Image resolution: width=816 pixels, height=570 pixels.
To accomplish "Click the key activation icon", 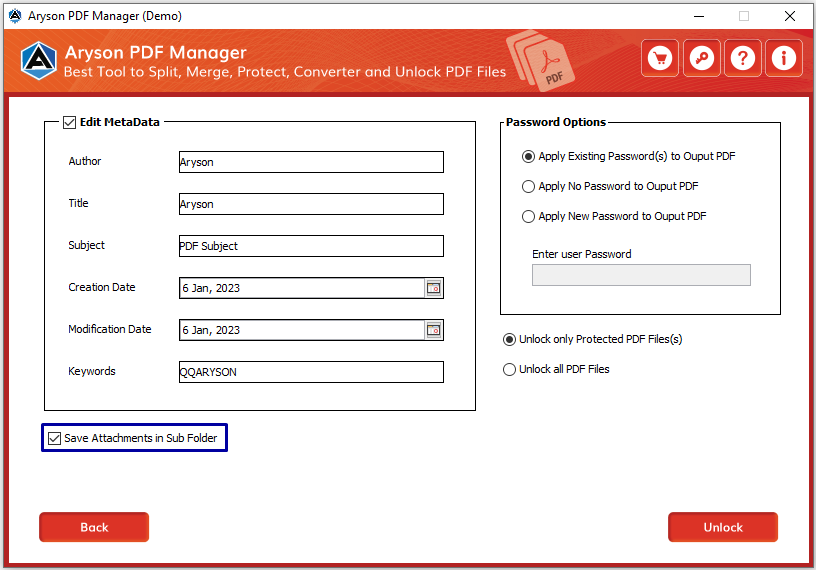I will (x=702, y=58).
